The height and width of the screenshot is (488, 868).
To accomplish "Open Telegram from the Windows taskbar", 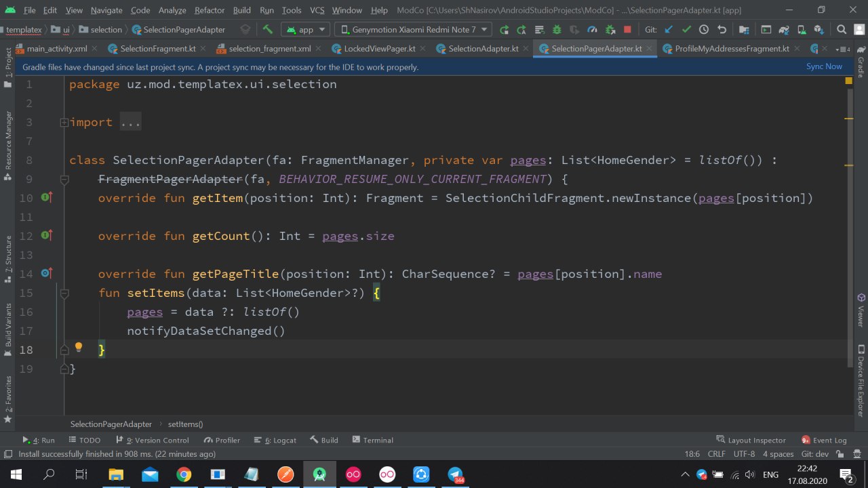I will [455, 474].
